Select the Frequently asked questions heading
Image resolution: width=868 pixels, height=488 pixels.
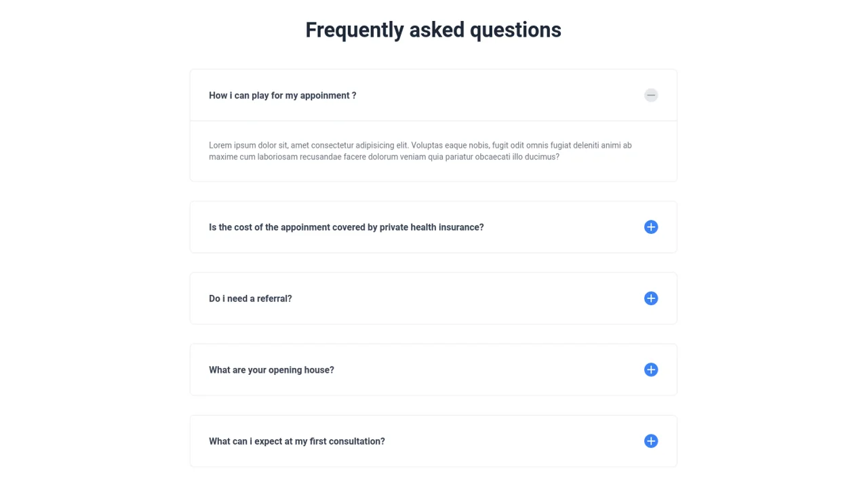tap(433, 30)
